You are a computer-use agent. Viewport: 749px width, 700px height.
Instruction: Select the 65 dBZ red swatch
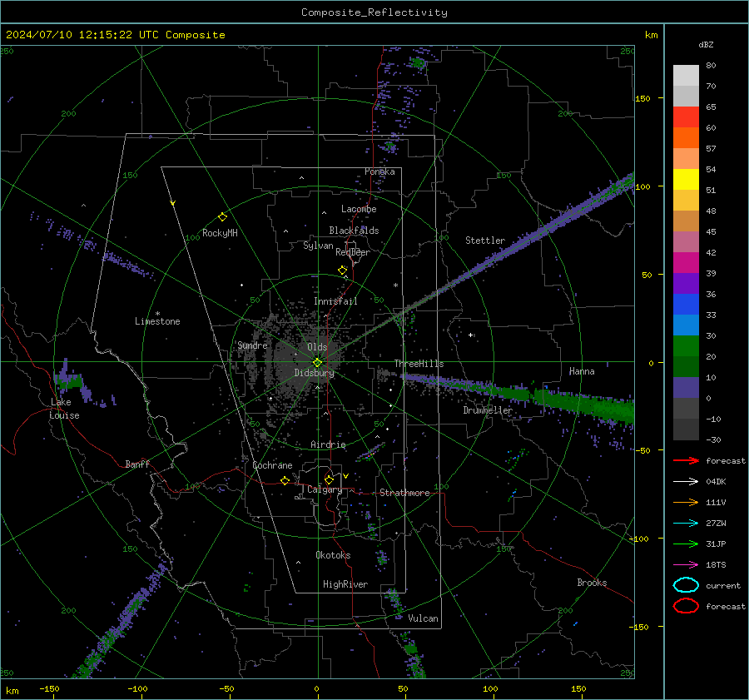686,117
